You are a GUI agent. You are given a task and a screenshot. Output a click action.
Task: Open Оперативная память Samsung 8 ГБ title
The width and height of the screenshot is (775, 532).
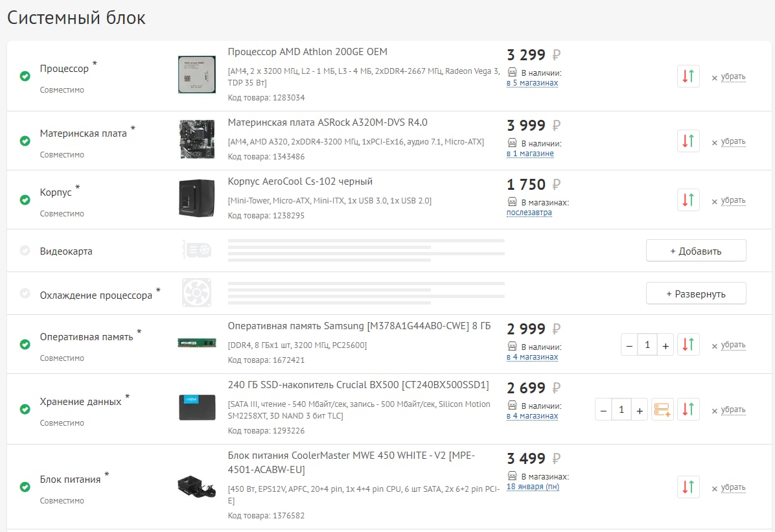[359, 326]
